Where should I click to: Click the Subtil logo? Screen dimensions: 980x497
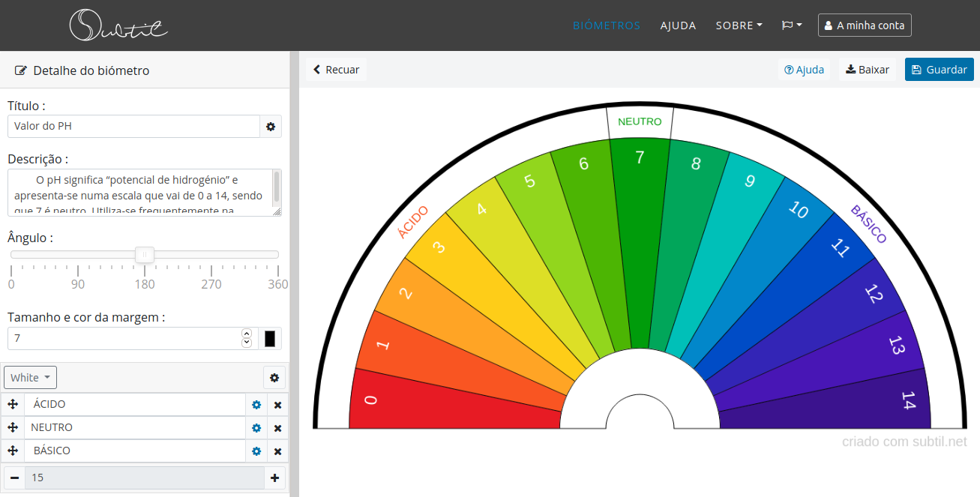pyautogui.click(x=118, y=25)
